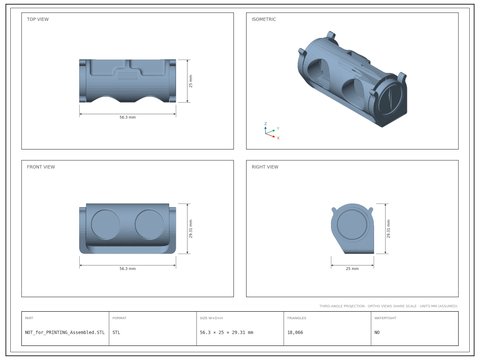480x360 pixels.
Task: Click the RIGHT VIEW label
Action: tap(265, 167)
